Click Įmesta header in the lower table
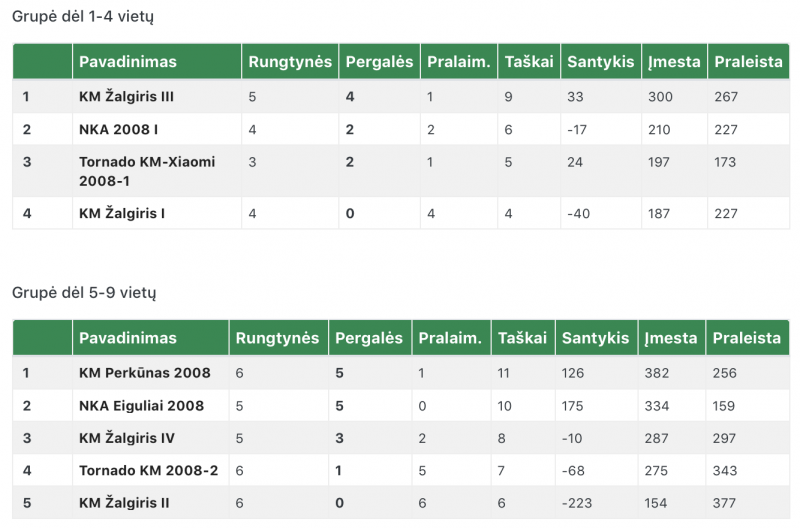This screenshot has height=528, width=800. point(670,338)
